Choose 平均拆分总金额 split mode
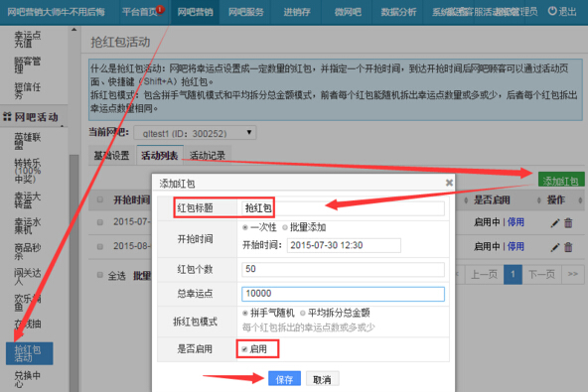 coord(302,313)
